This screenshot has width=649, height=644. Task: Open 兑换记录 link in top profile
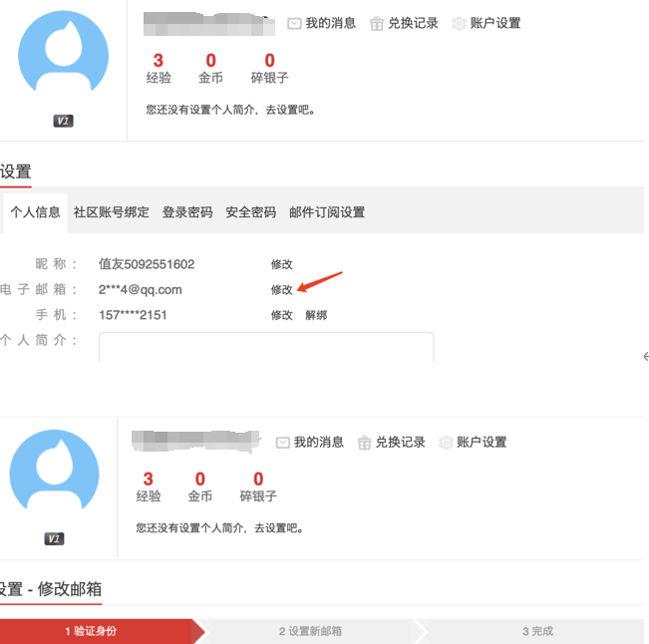[413, 23]
